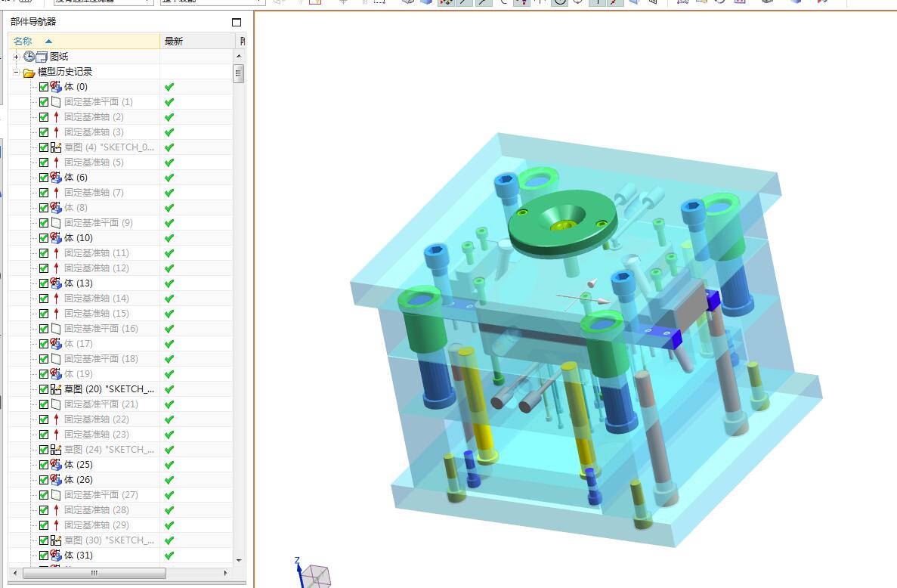The height and width of the screenshot is (588, 897).
Task: Click the sketch icon of 草图 (24)
Action: tap(56, 450)
